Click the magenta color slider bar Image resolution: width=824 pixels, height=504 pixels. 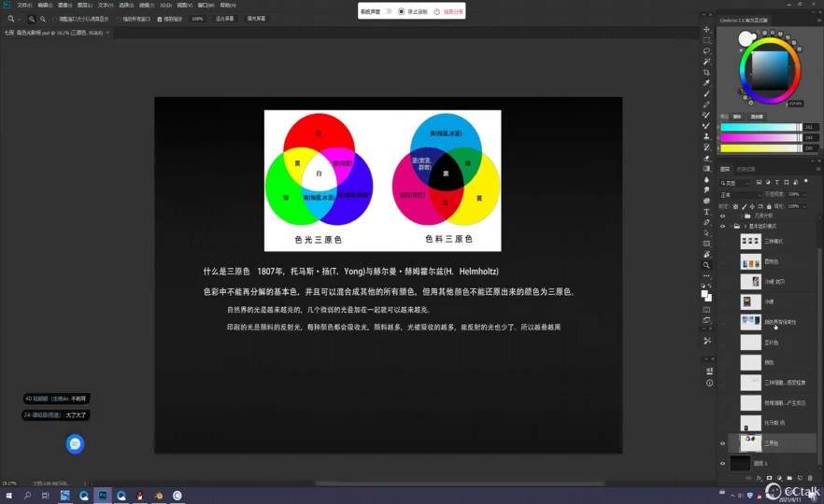point(760,137)
